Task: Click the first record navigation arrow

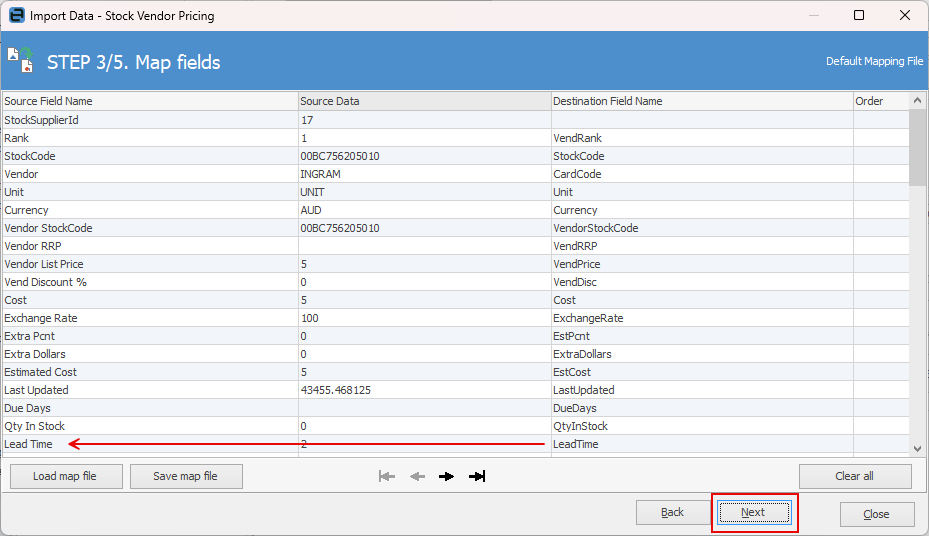Action: [x=387, y=476]
